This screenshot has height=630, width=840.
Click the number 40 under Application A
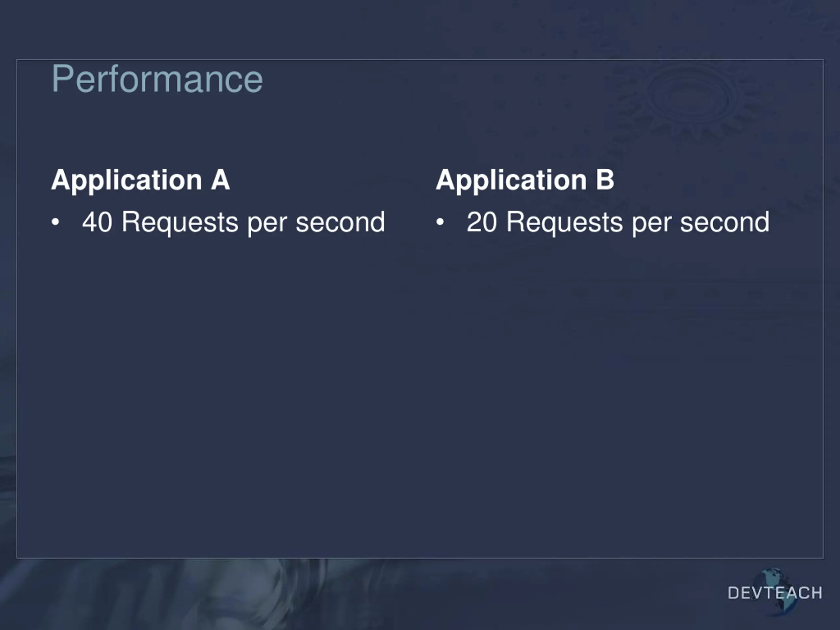(97, 222)
